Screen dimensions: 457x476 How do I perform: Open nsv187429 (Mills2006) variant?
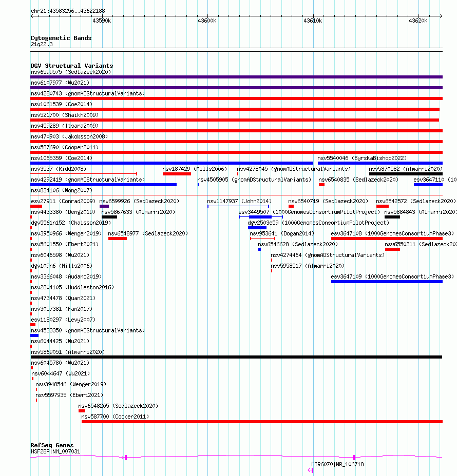pyautogui.click(x=195, y=169)
